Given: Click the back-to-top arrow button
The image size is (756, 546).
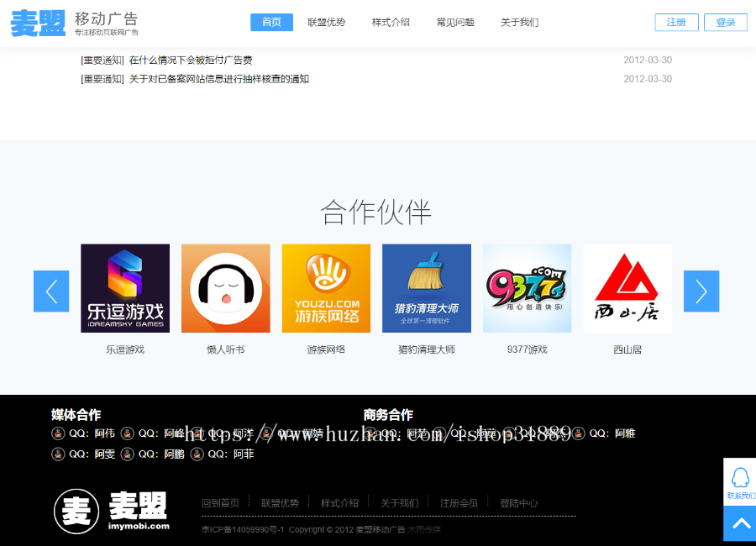Looking at the screenshot, I should coord(740,523).
